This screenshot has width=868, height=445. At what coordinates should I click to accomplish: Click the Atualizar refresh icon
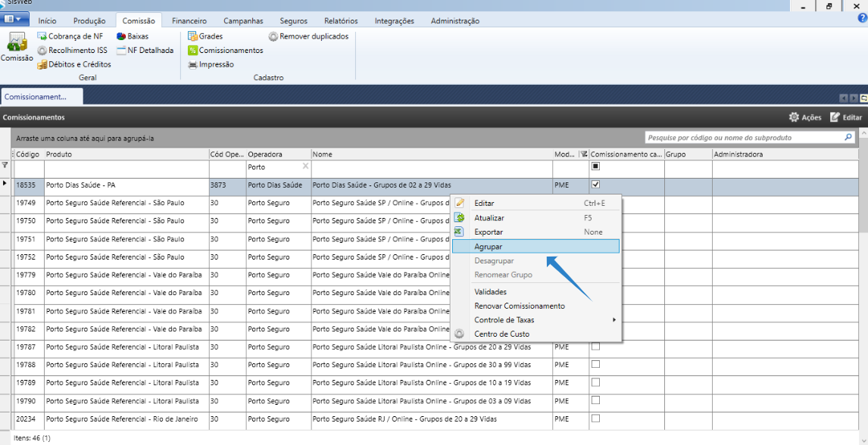point(459,218)
